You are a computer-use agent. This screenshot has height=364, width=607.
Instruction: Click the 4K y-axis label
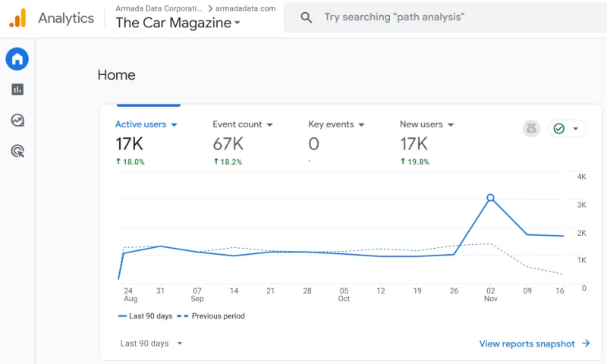(x=581, y=177)
